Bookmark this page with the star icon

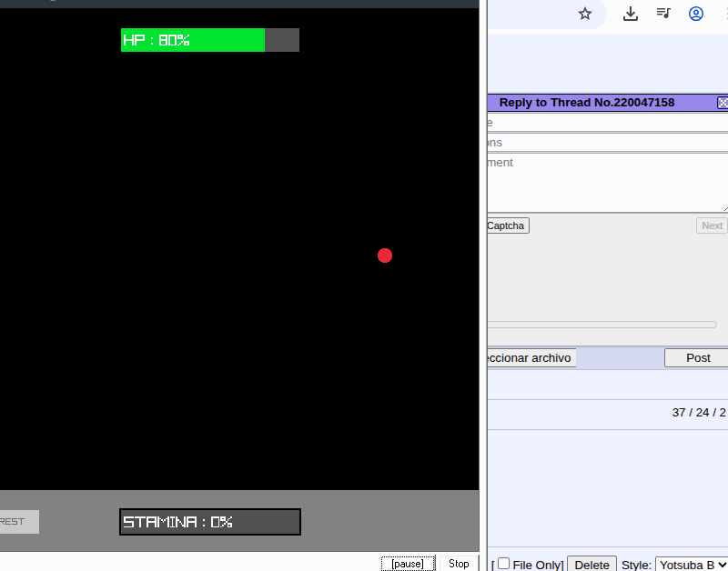click(585, 14)
